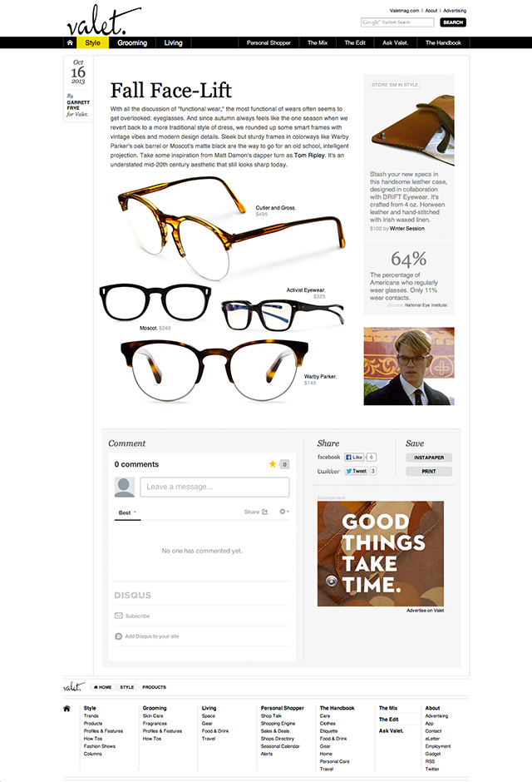Image resolution: width=532 pixels, height=782 pixels.
Task: Click the Add Disqus to your site icon
Action: click(119, 636)
